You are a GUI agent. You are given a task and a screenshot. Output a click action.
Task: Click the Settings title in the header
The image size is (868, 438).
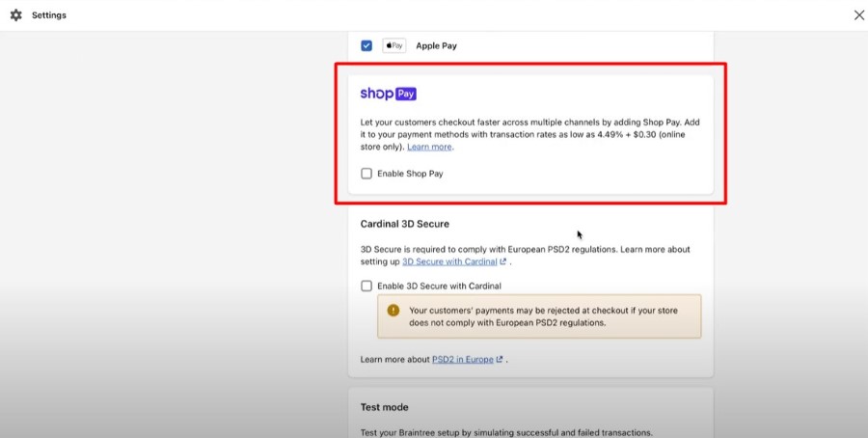pos(49,14)
